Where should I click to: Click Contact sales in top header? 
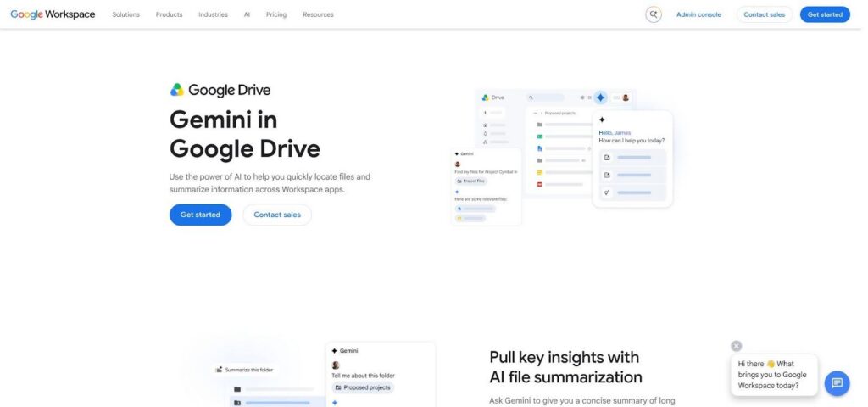click(x=764, y=14)
